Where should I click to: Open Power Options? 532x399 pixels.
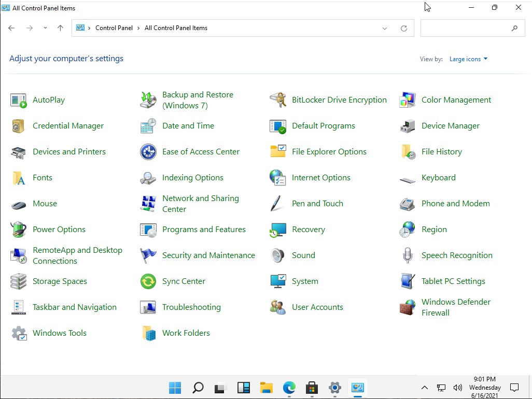tap(59, 229)
